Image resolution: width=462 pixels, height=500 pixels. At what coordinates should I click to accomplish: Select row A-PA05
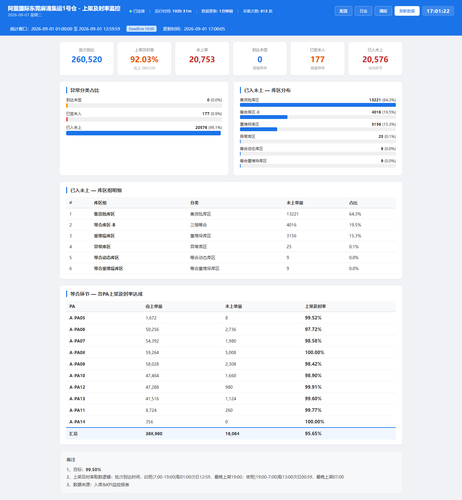(x=231, y=318)
